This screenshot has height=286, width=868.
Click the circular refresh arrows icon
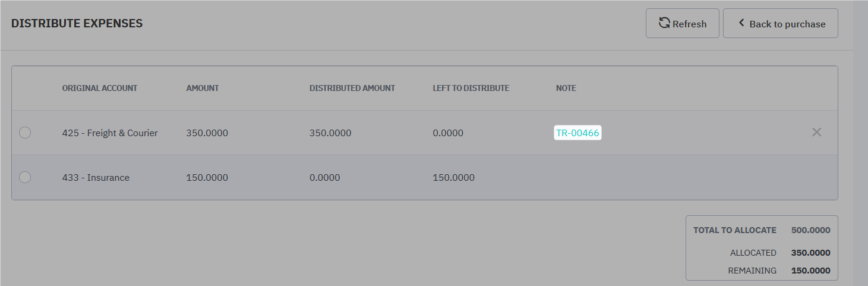pos(665,23)
